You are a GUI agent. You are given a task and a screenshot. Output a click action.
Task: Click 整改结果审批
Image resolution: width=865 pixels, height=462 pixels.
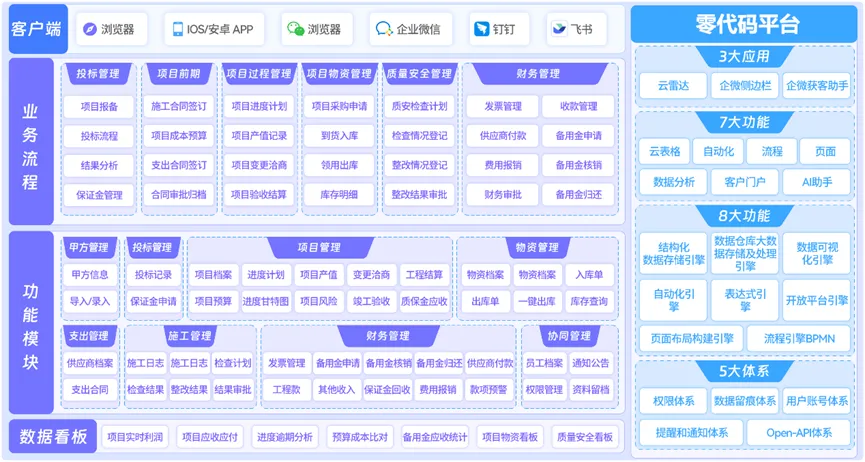(x=419, y=195)
